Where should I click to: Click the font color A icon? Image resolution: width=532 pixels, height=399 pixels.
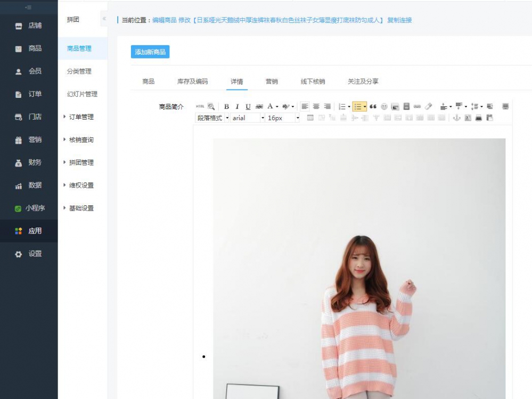point(270,106)
